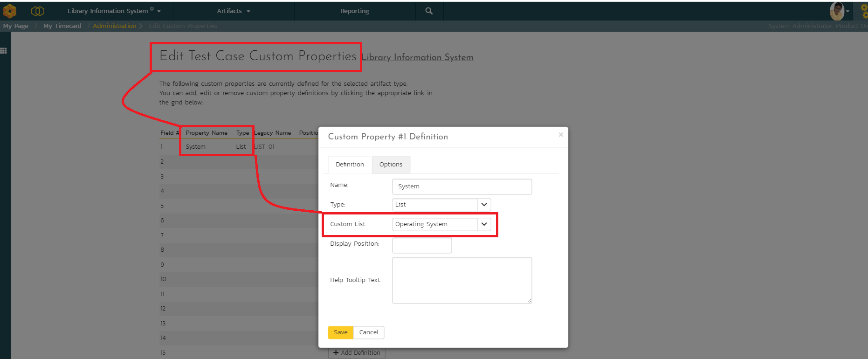Close the Custom Property Definition dialog
Screen dimensions: 868x359
click(x=560, y=135)
